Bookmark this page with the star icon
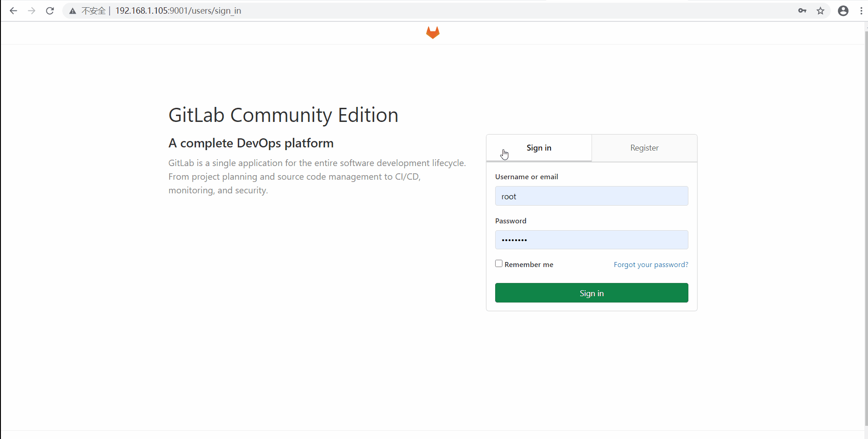This screenshot has height=439, width=868. pyautogui.click(x=820, y=10)
